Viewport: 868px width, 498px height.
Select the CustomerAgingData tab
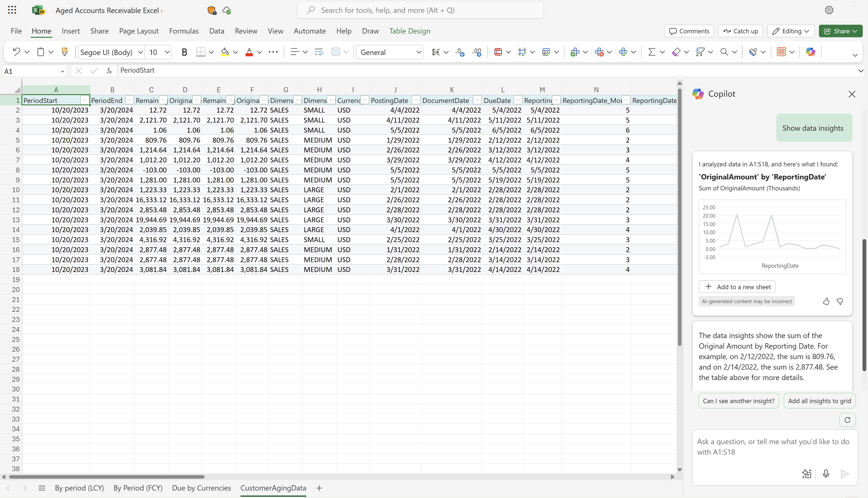point(273,488)
